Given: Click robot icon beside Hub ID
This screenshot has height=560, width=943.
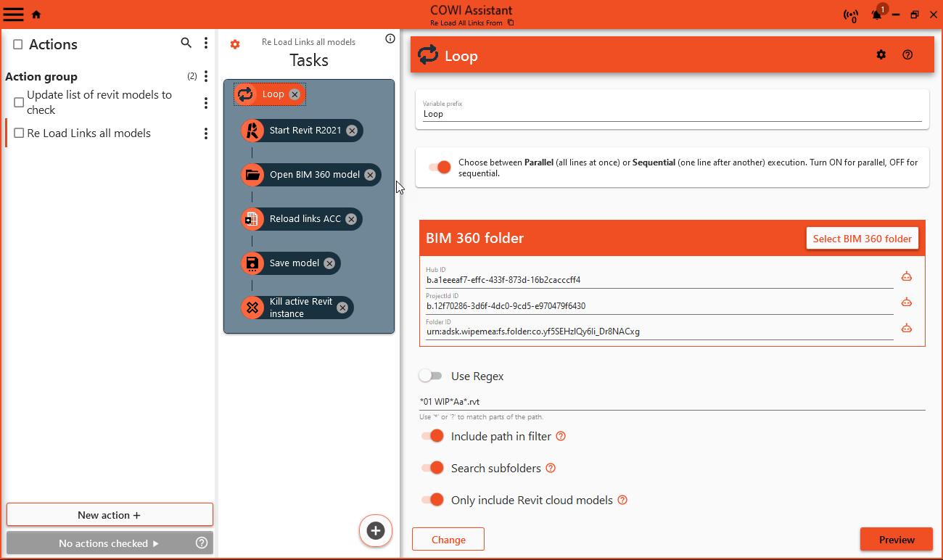Looking at the screenshot, I should click(906, 276).
